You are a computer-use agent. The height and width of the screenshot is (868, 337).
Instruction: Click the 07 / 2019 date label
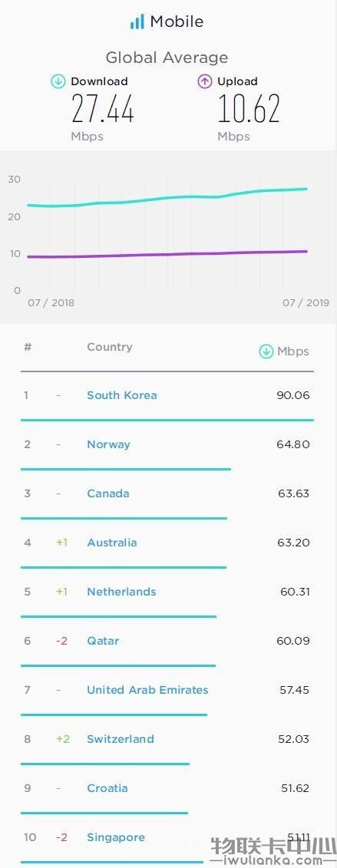(x=306, y=303)
